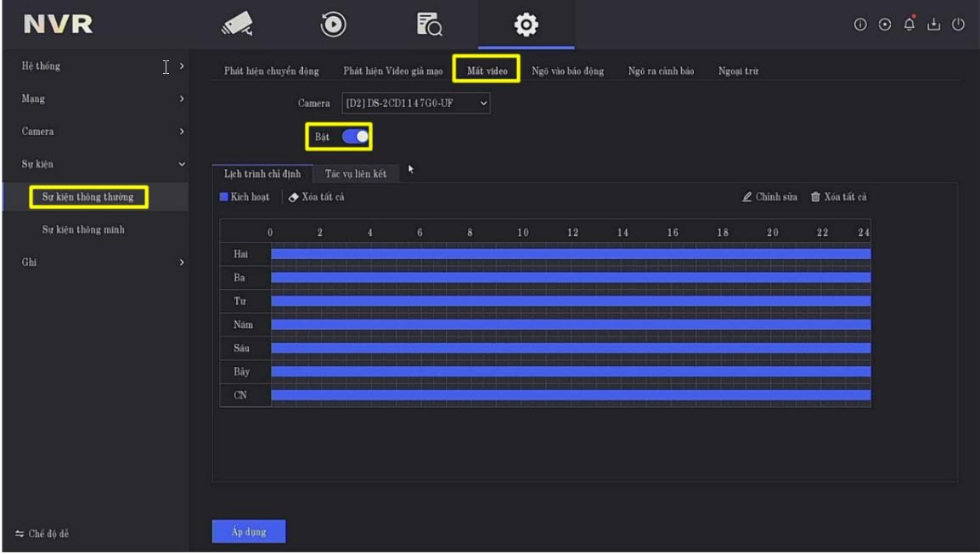This screenshot has width=980, height=554.
Task: Click the download icon in top bar
Action: (x=934, y=25)
